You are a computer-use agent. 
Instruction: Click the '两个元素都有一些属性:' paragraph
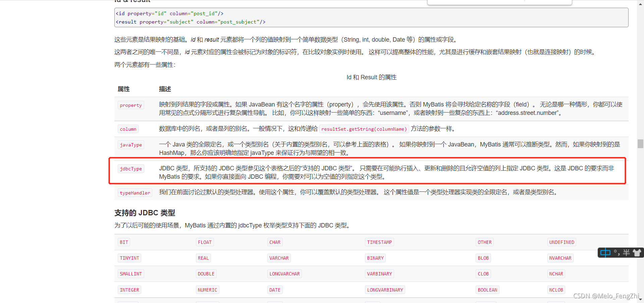pyautogui.click(x=145, y=65)
